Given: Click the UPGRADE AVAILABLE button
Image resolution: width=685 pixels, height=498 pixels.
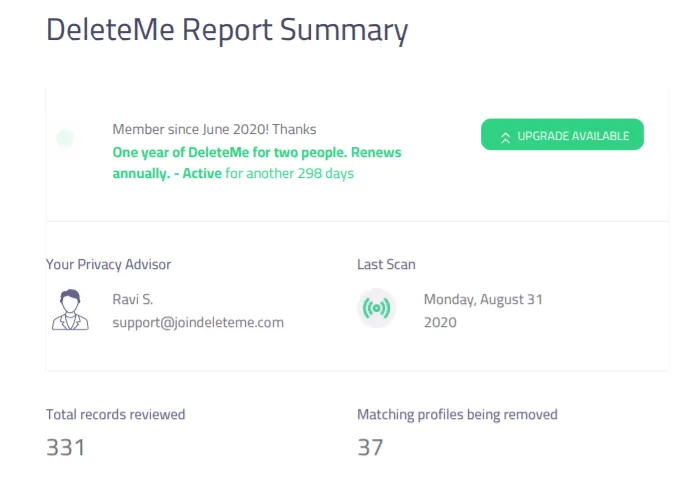Looking at the screenshot, I should tap(562, 135).
